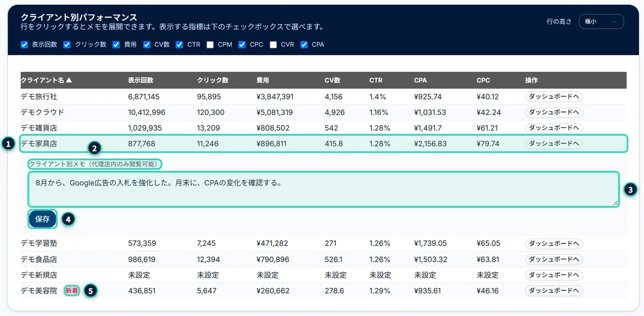Screen dimensions: 644x316
Task: Open dashboard for デモ食品店
Action: [x=554, y=259]
